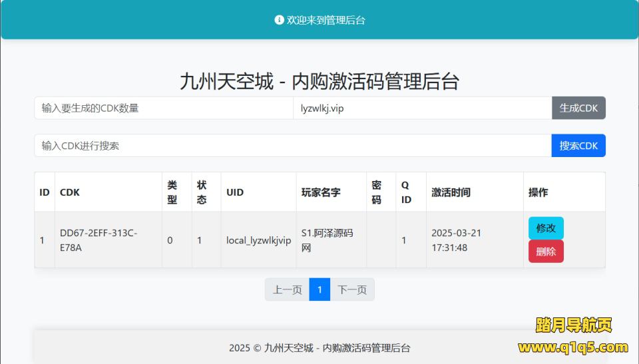Click the 生成CDK button

point(578,108)
